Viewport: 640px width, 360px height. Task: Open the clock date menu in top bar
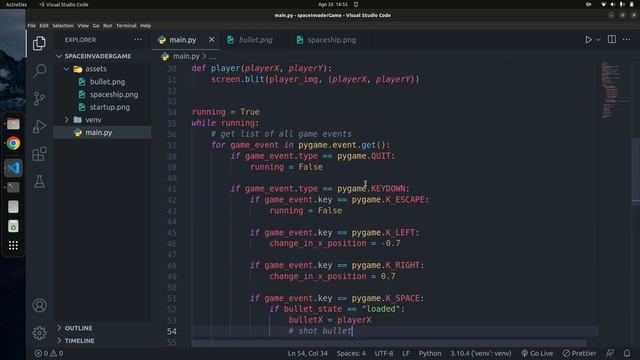[x=333, y=4]
